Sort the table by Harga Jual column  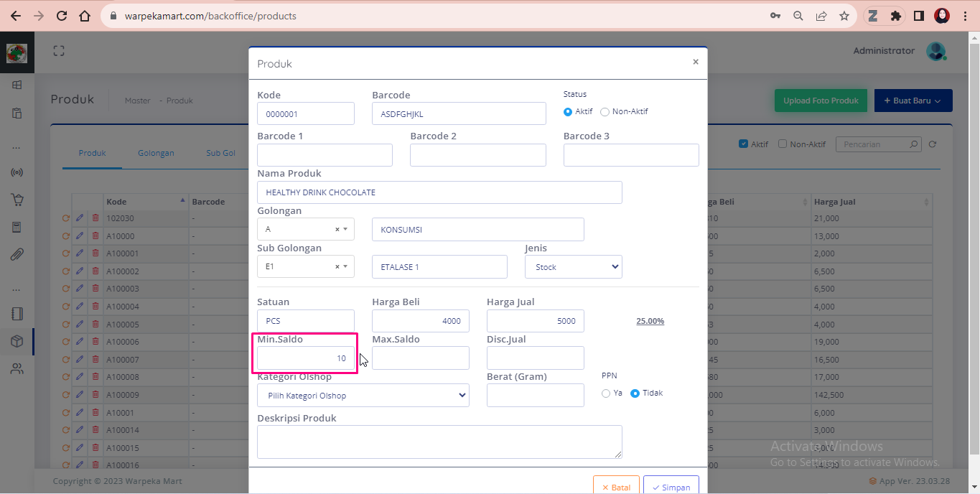tap(872, 202)
